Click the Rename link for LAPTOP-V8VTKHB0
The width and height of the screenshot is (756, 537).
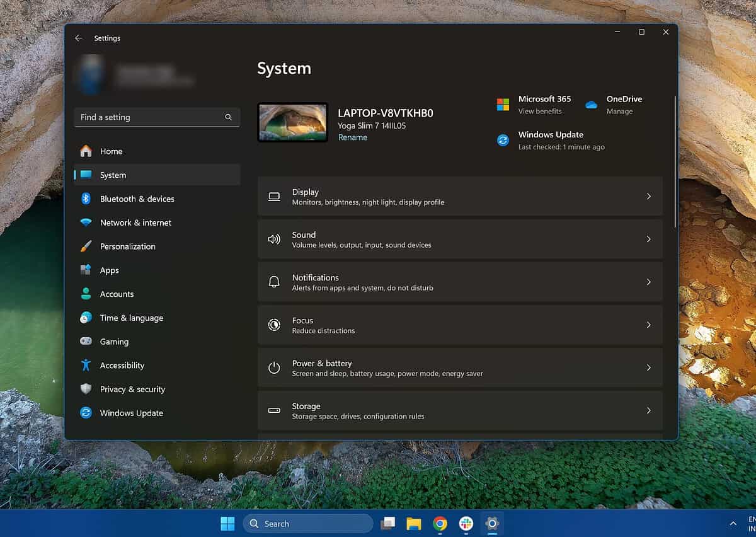(x=353, y=137)
